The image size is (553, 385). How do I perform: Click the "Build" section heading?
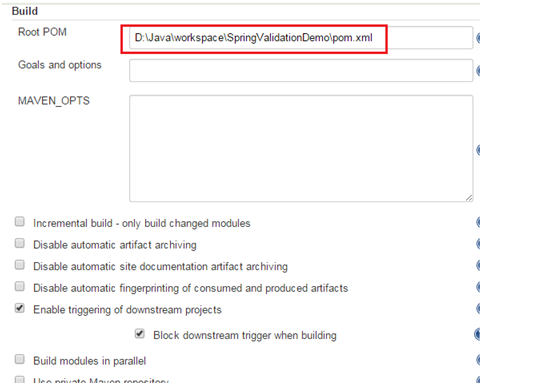(25, 11)
